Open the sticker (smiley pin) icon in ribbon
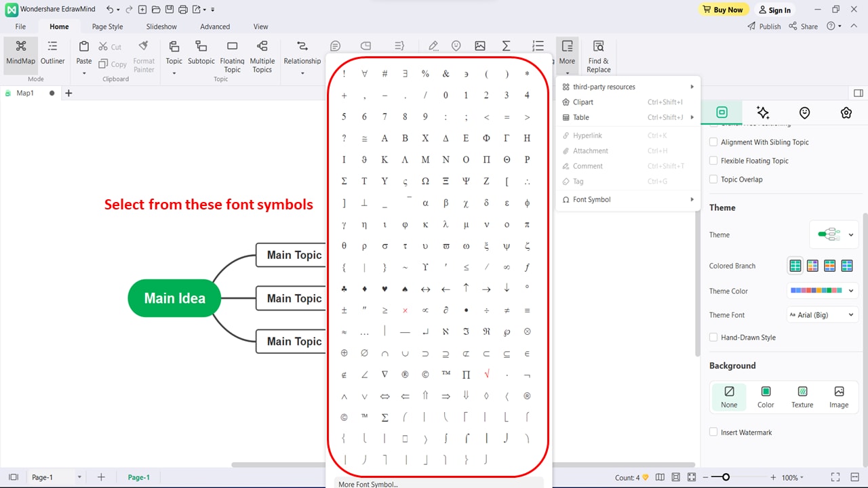The width and height of the screenshot is (868, 488). pyautogui.click(x=456, y=46)
